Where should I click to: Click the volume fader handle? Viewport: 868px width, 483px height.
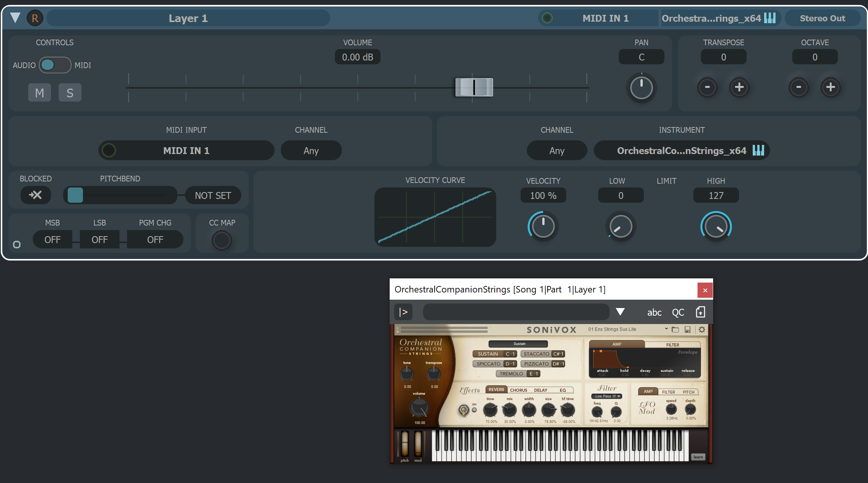pos(474,87)
